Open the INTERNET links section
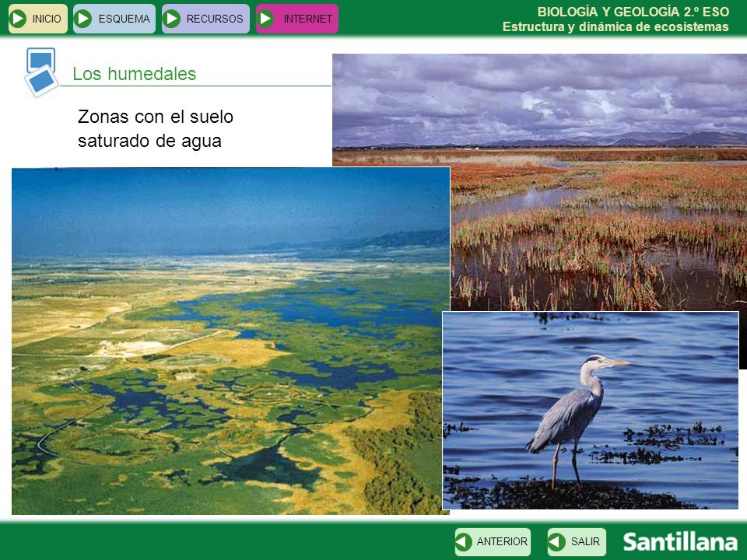 pos(297,19)
